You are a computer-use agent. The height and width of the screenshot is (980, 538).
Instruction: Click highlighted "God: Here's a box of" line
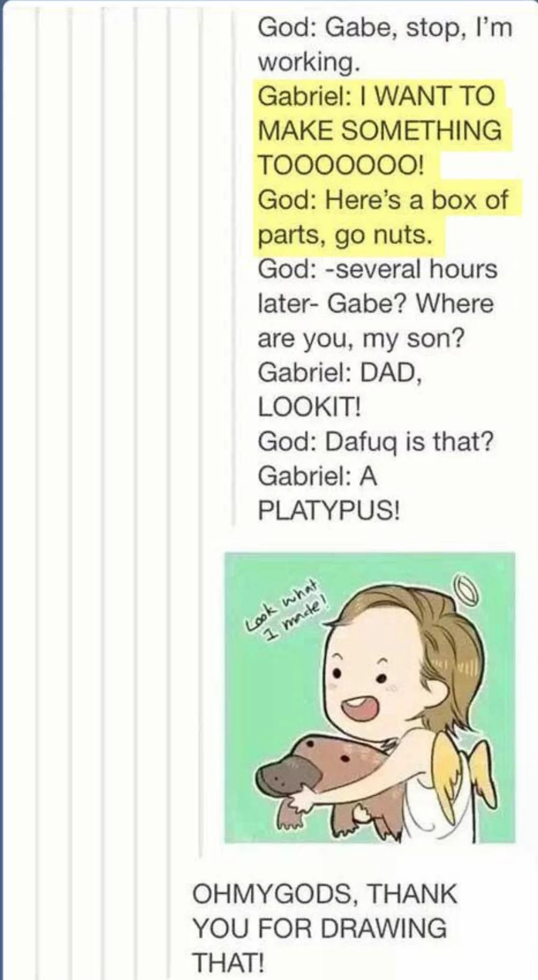tap(383, 199)
